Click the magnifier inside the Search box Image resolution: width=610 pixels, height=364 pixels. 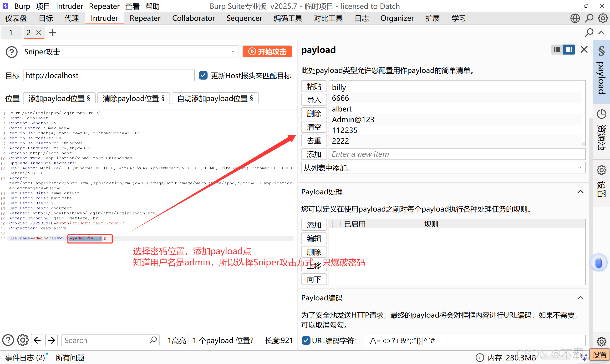153,340
